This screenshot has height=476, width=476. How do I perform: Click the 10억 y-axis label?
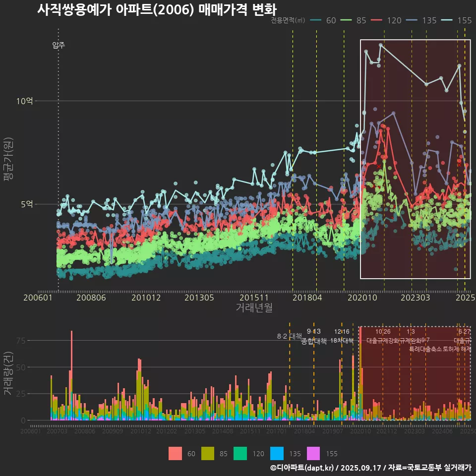coord(25,101)
